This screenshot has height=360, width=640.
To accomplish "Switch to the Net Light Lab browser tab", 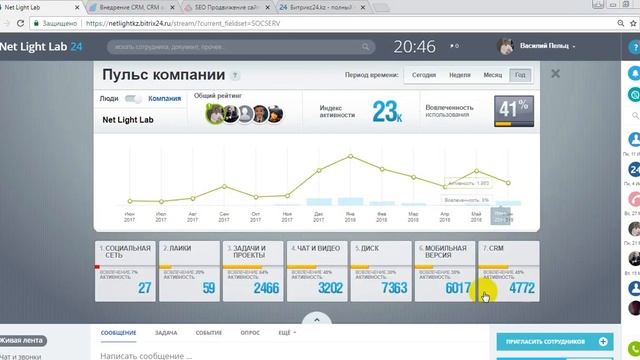I will 39,7.
